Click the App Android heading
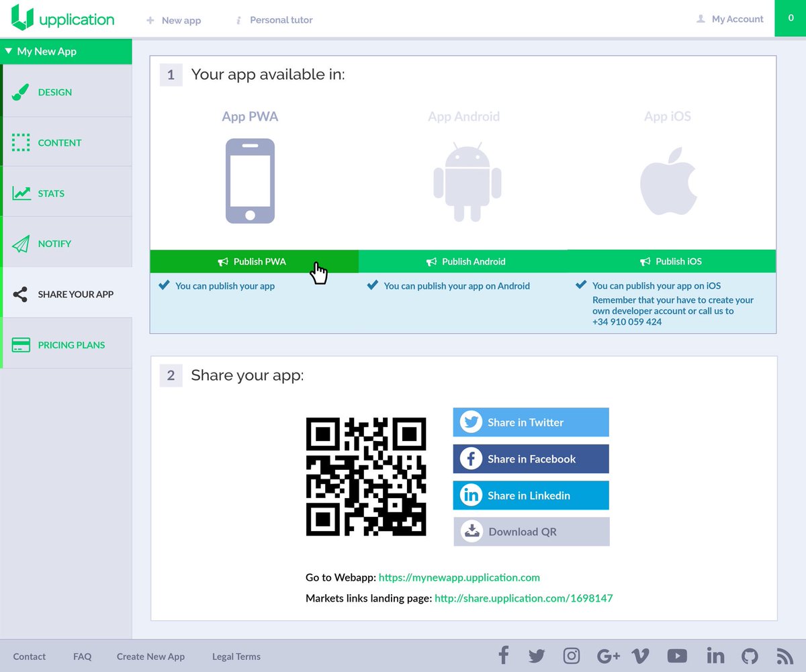Screen dimensions: 806x672 tap(463, 116)
